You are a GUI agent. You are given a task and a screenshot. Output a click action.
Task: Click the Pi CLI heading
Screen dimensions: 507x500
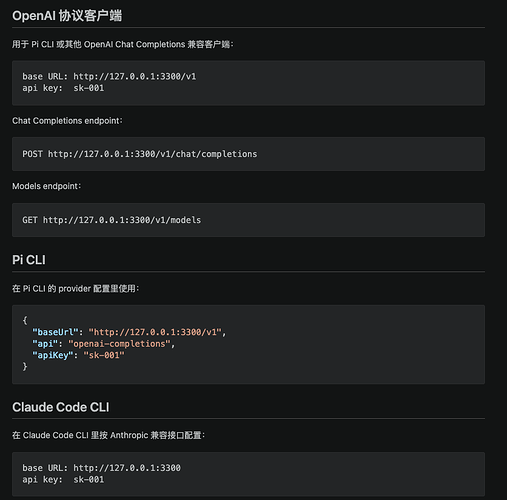[x=29, y=260]
